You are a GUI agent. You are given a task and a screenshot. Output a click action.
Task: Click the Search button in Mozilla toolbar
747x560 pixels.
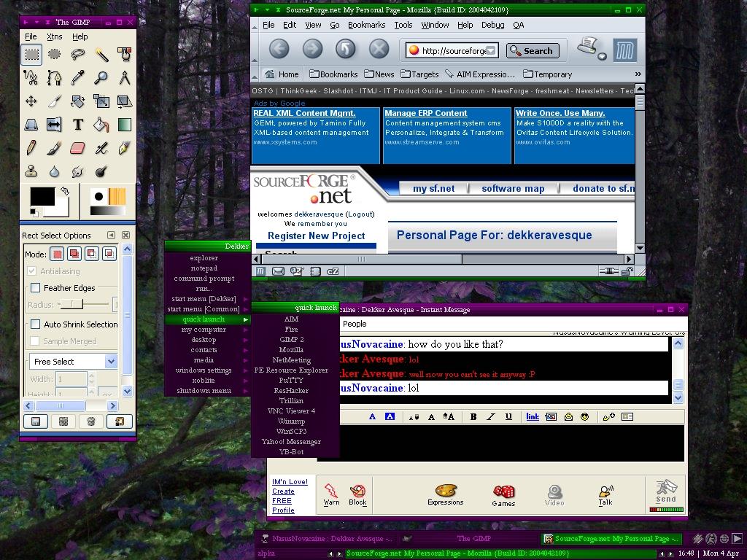point(532,50)
